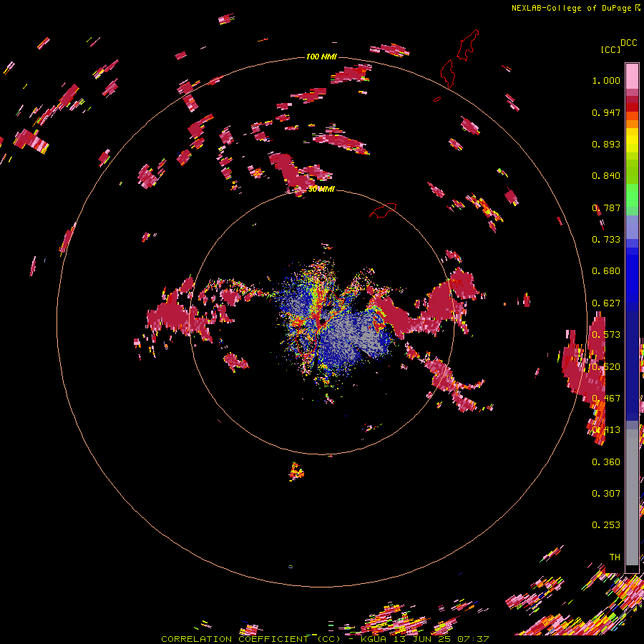The height and width of the screenshot is (644, 644).
Task: Select the 0.253 scale value
Action: click(x=606, y=525)
